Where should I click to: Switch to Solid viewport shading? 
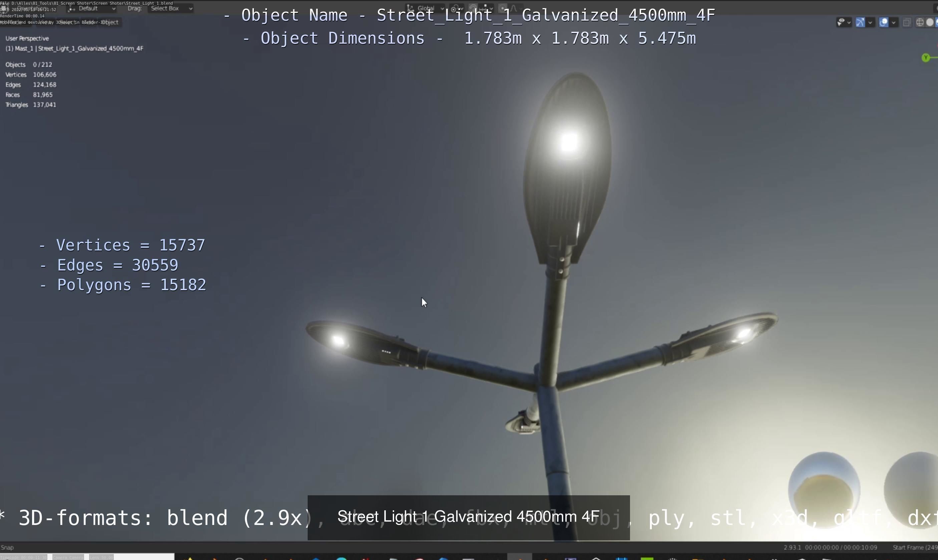point(930,23)
